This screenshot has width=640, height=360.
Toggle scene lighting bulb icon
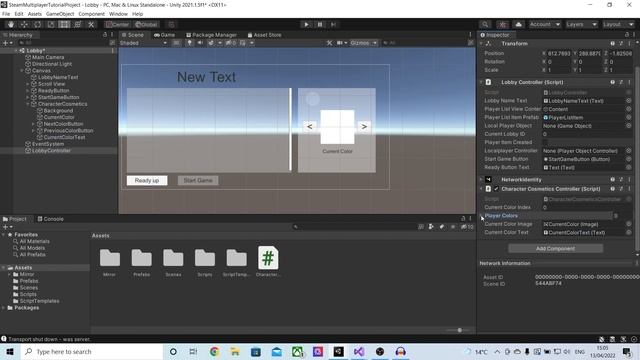(189, 43)
